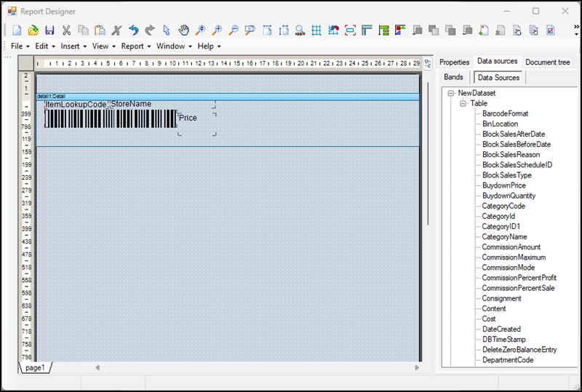Click the green stacked bars tree icon

tap(383, 30)
